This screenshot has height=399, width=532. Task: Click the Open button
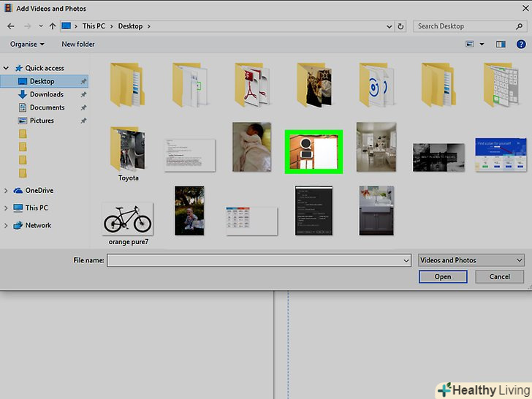pos(443,277)
